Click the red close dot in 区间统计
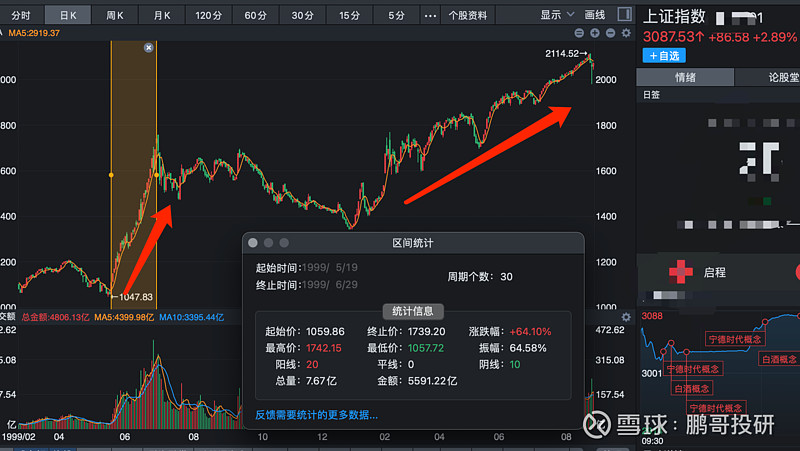800x451 pixels. 253,243
